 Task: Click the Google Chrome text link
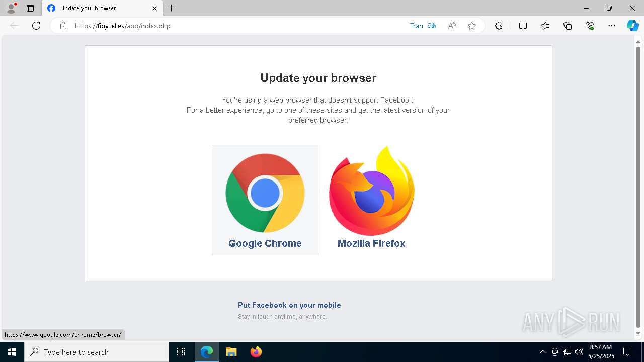pos(265,243)
